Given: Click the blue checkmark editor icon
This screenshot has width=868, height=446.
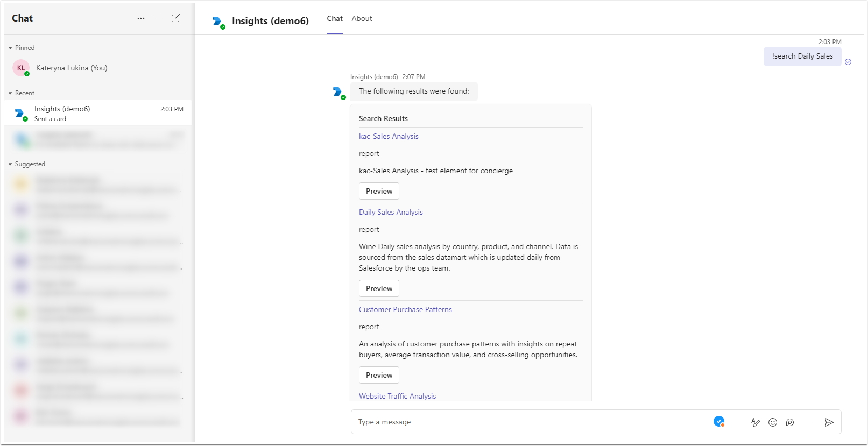Looking at the screenshot, I should click(719, 422).
